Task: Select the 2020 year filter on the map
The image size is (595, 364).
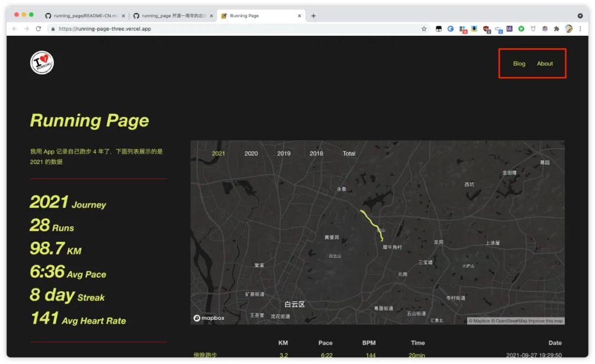Action: coord(251,154)
